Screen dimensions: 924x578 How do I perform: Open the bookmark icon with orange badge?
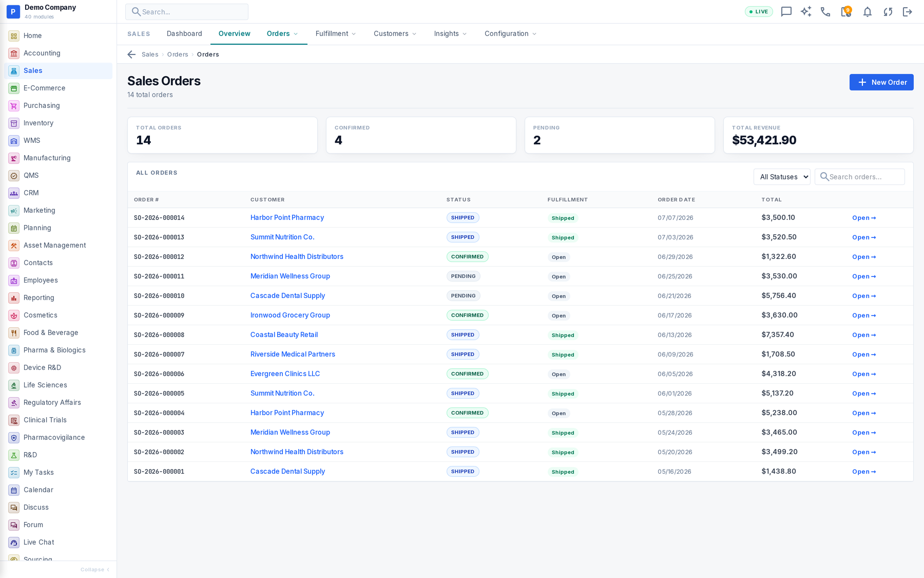point(846,12)
